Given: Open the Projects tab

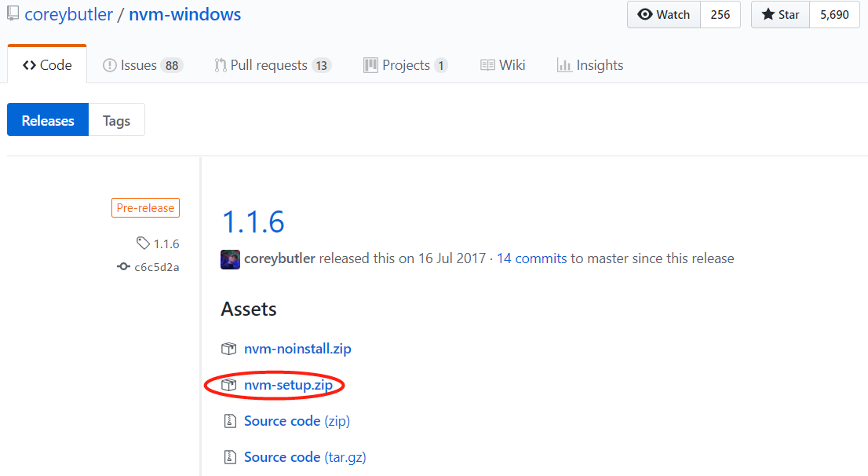Looking at the screenshot, I should pos(406,65).
